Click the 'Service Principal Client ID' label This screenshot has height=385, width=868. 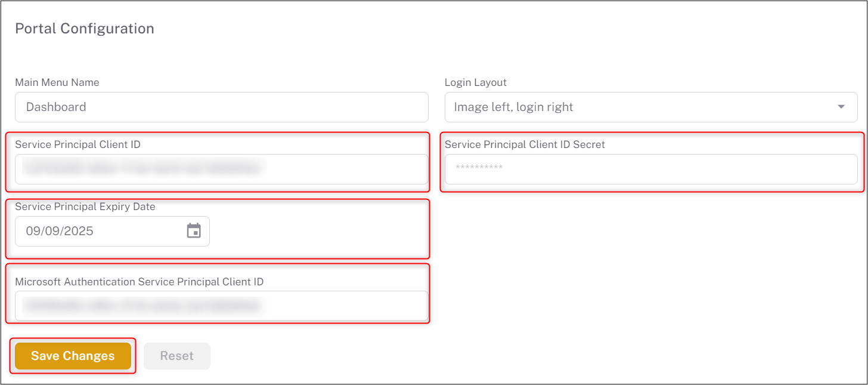(x=77, y=144)
